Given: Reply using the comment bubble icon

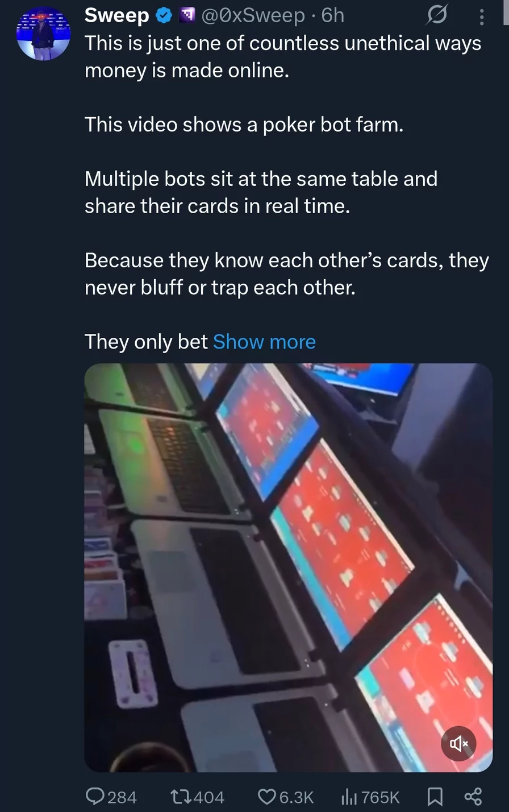Looking at the screenshot, I should click(95, 796).
